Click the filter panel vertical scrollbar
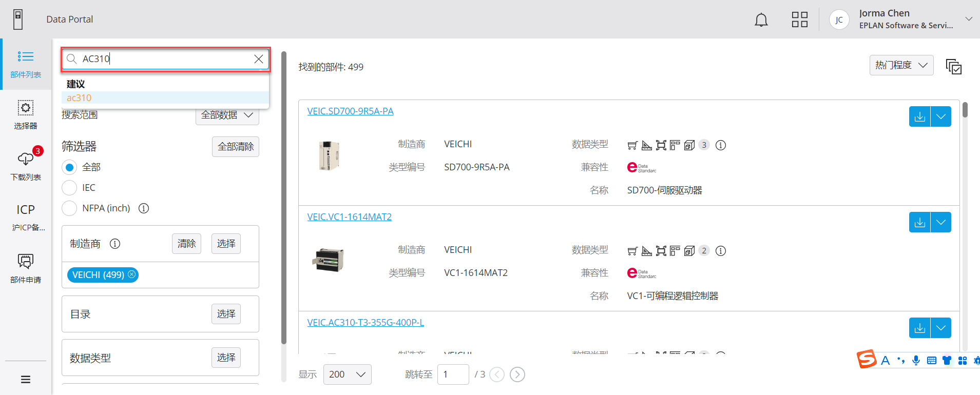This screenshot has height=395, width=980. (x=284, y=197)
